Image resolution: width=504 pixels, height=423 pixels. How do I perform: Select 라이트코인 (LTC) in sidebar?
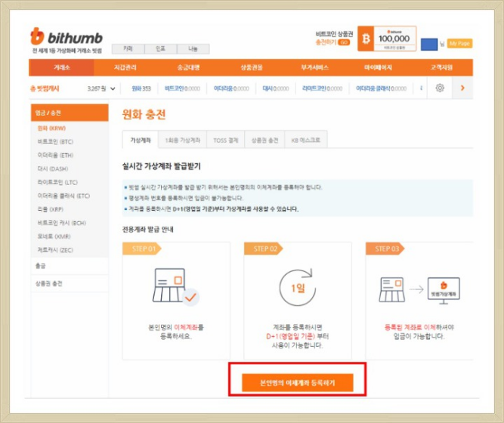pyautogui.click(x=57, y=182)
